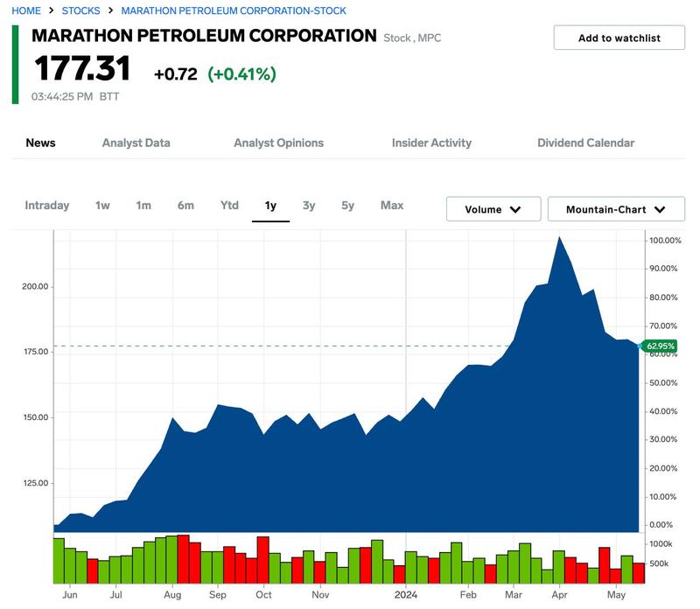Screen dimensions: 700x609
Task: Select the Max chart range
Action: 392,206
